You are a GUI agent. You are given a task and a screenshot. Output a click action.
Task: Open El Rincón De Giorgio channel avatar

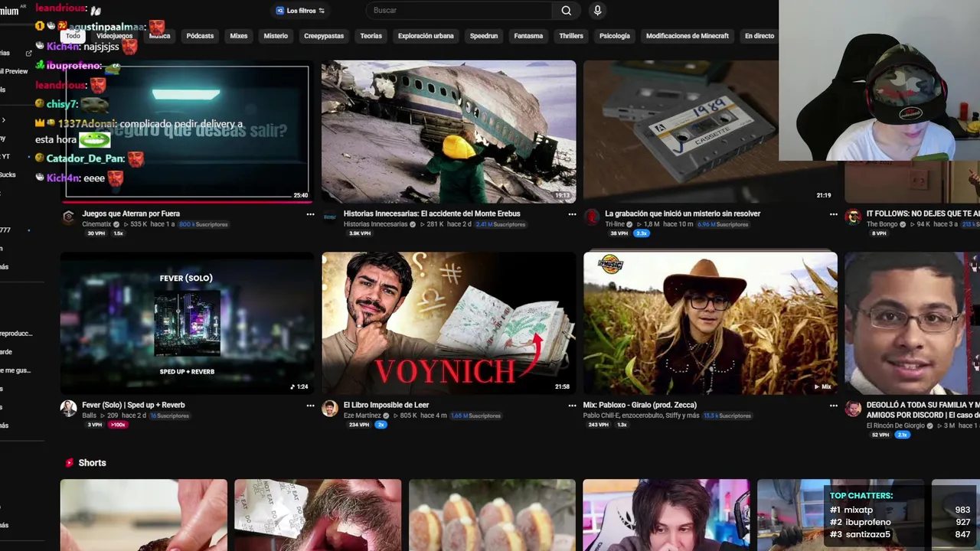(853, 409)
